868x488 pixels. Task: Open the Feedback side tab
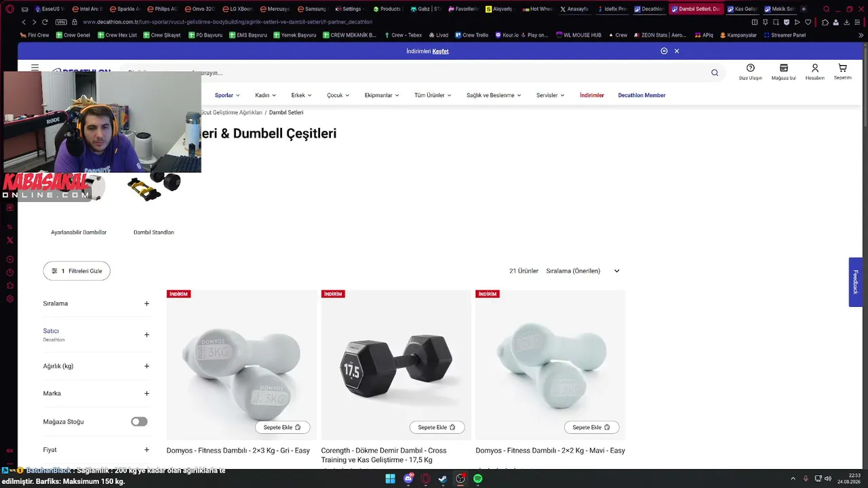click(x=855, y=282)
